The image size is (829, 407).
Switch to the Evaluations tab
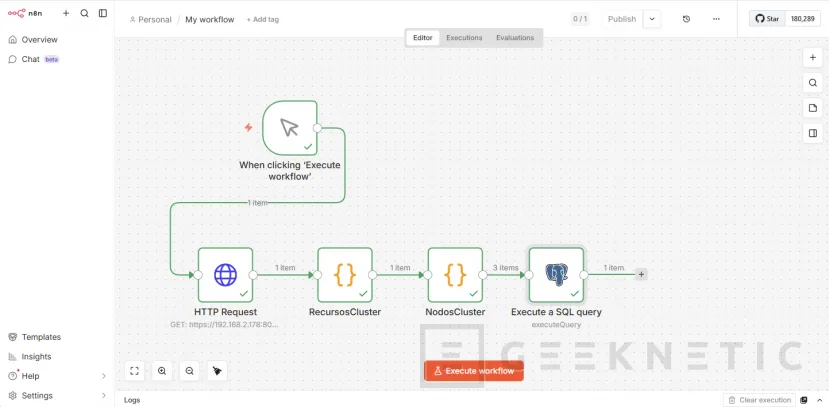coord(515,38)
